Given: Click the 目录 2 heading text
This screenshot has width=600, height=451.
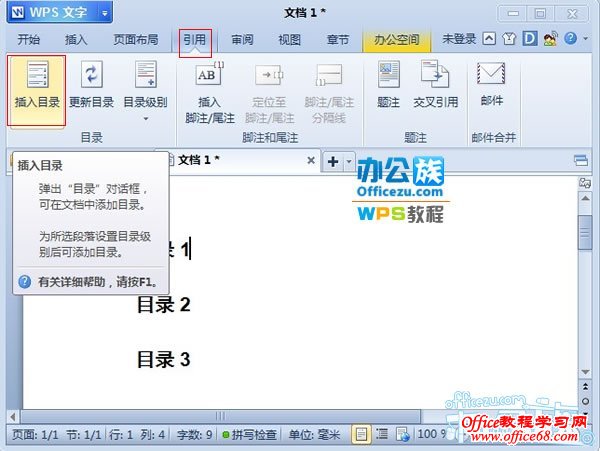Looking at the screenshot, I should 164,304.
